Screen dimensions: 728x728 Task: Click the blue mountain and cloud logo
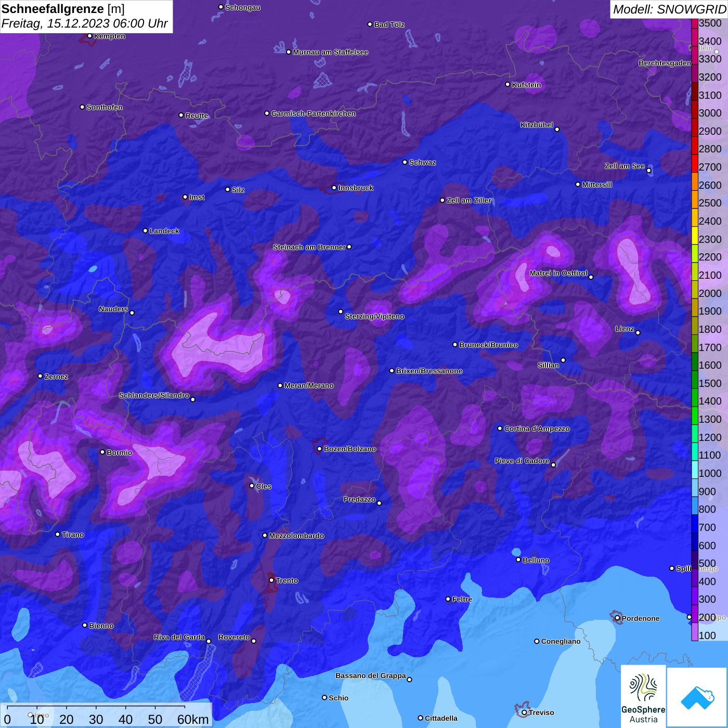[697, 697]
